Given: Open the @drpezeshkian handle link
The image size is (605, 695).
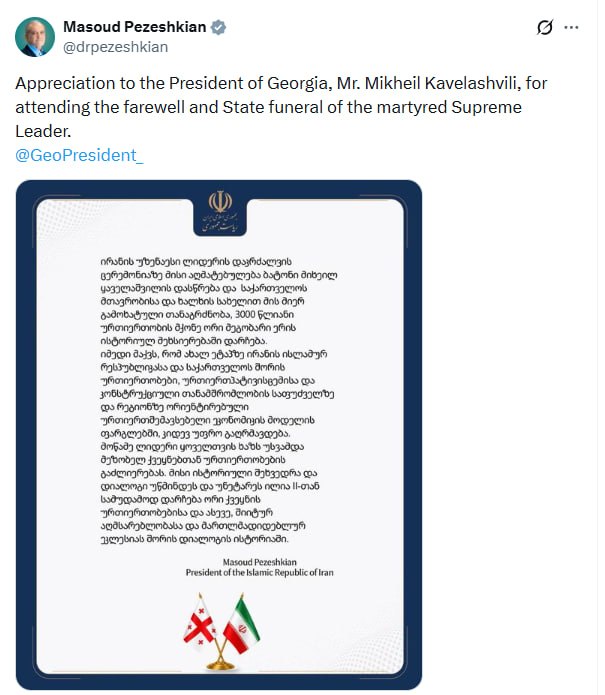Looking at the screenshot, I should pyautogui.click(x=116, y=47).
